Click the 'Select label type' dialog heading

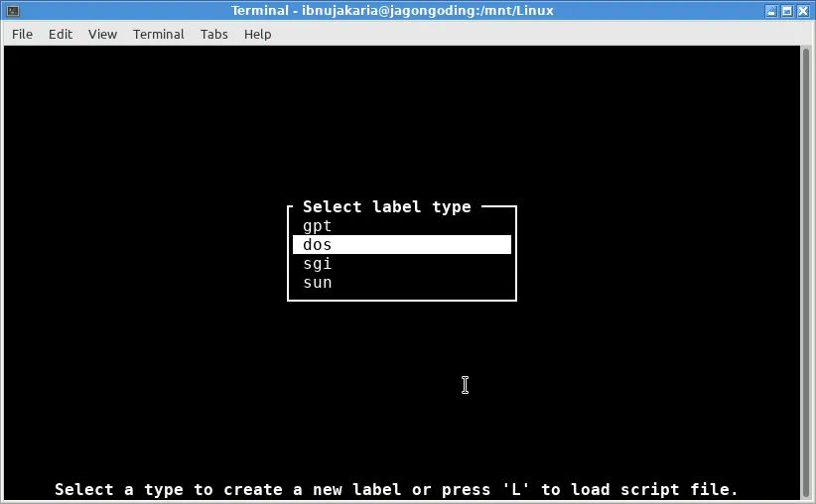[387, 207]
